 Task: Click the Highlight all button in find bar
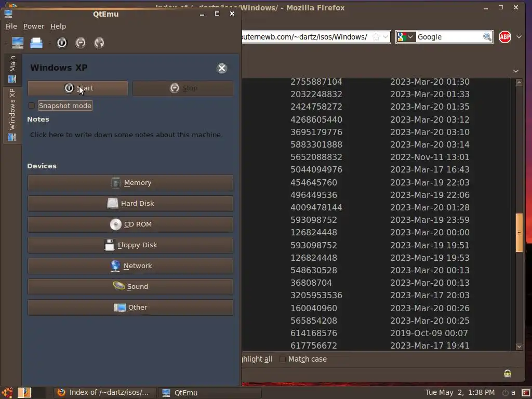[x=257, y=359]
